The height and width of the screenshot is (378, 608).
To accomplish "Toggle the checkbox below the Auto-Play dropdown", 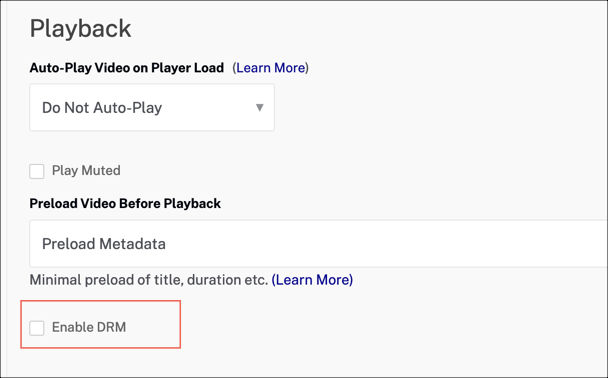I will tap(37, 171).
